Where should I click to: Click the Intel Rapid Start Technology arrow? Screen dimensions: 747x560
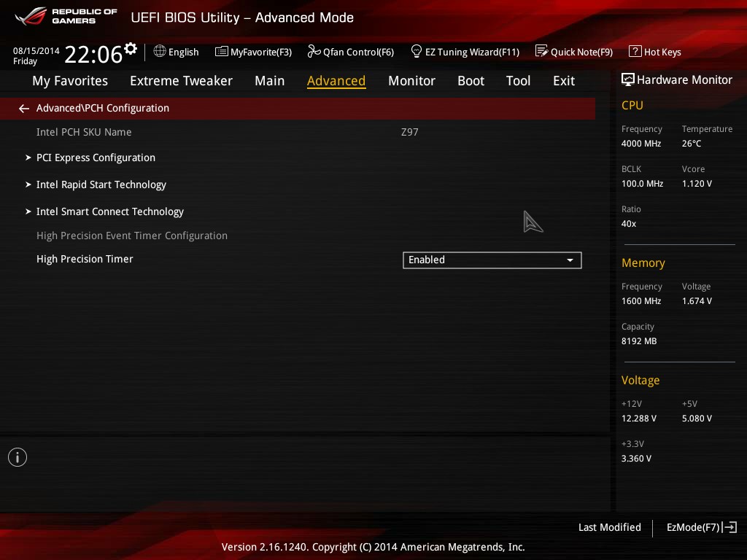[28, 184]
